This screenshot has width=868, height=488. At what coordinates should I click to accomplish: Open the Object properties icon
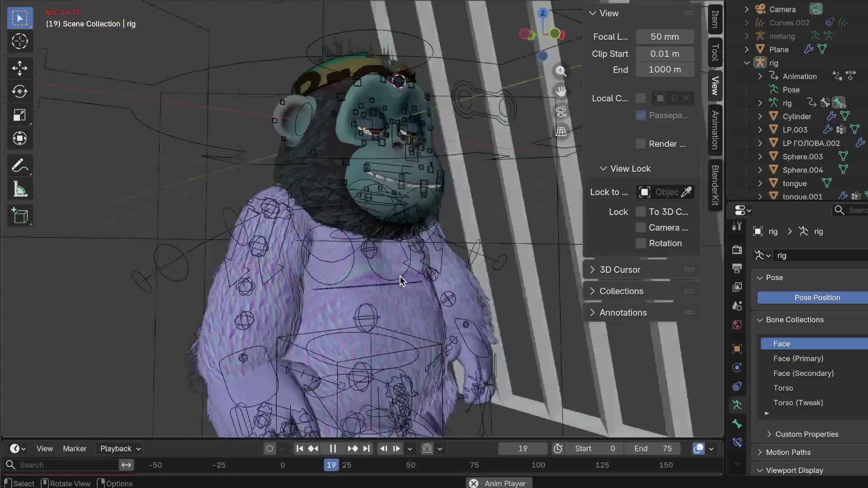pos(737,348)
